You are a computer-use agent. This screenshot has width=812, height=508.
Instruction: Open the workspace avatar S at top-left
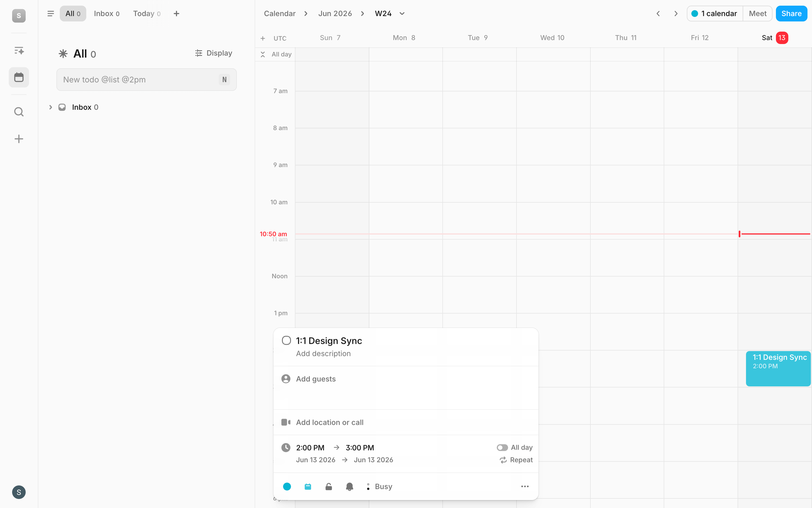[19, 16]
